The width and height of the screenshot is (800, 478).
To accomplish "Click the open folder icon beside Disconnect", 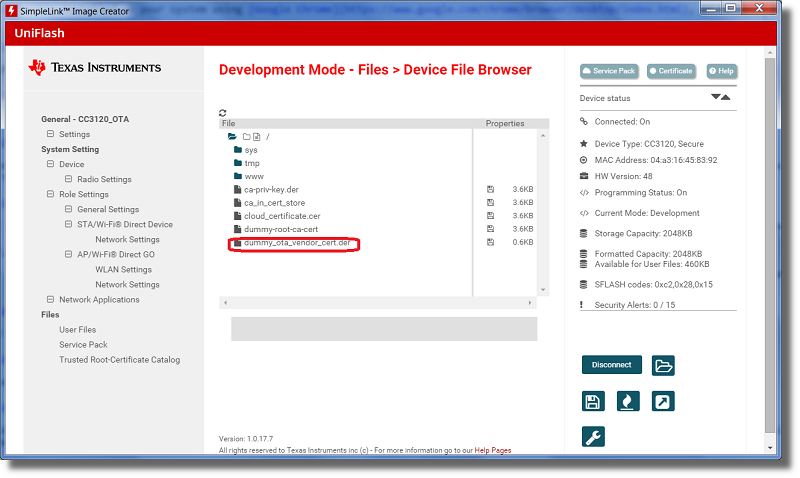I will tap(663, 365).
